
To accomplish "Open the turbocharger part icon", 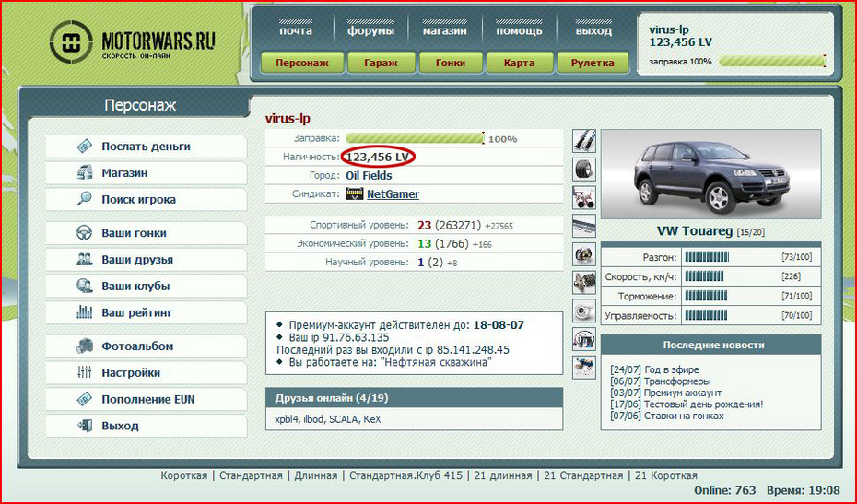I will click(583, 311).
